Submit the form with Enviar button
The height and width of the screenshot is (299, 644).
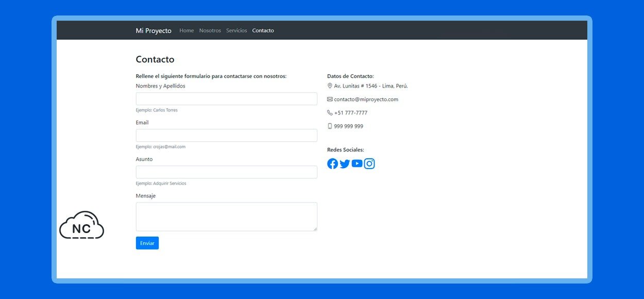coord(147,243)
